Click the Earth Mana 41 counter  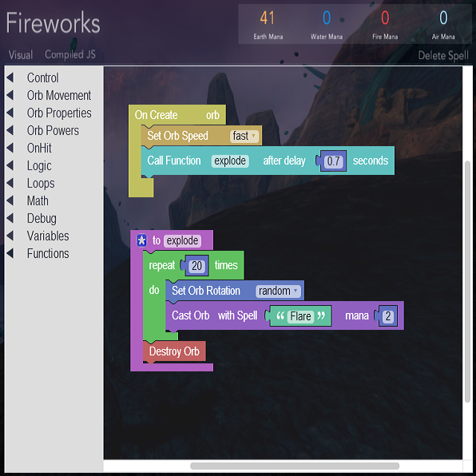point(268,25)
